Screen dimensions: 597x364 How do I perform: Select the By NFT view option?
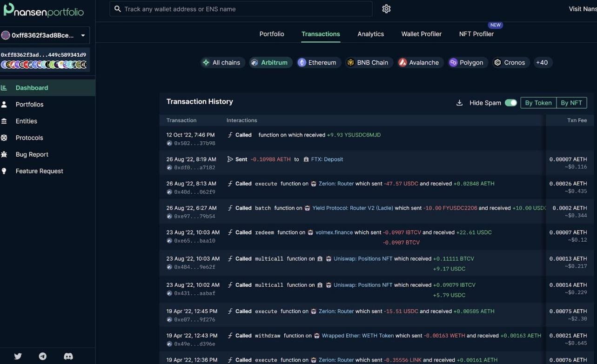click(571, 103)
